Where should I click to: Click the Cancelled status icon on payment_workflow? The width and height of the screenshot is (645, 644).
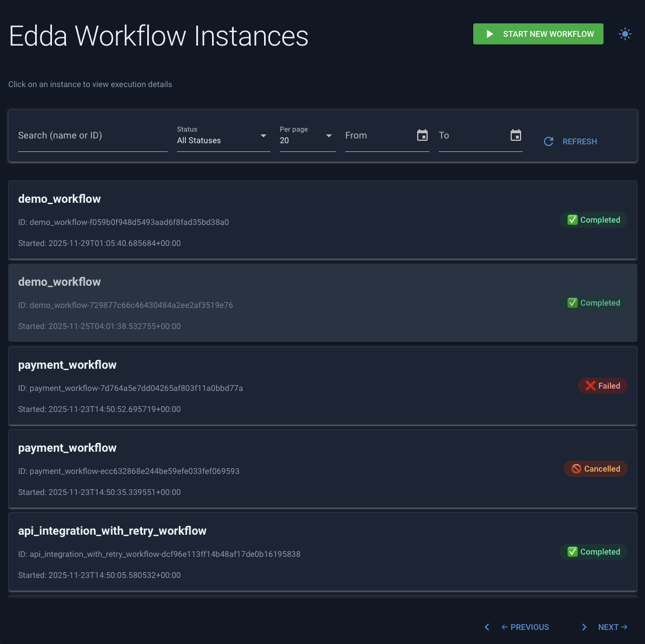577,469
